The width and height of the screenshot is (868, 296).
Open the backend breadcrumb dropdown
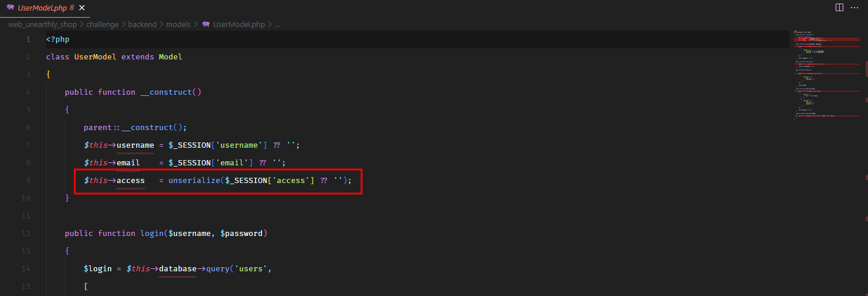[x=143, y=25]
